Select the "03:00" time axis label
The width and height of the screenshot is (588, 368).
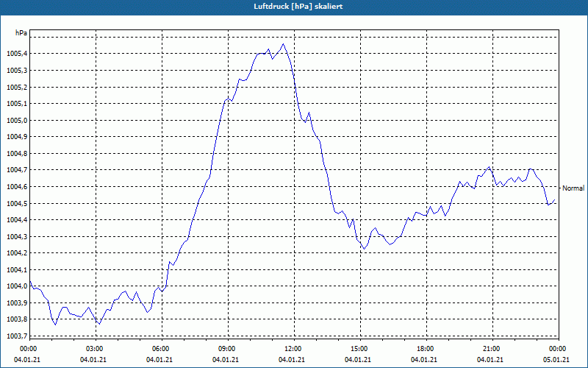95,349
